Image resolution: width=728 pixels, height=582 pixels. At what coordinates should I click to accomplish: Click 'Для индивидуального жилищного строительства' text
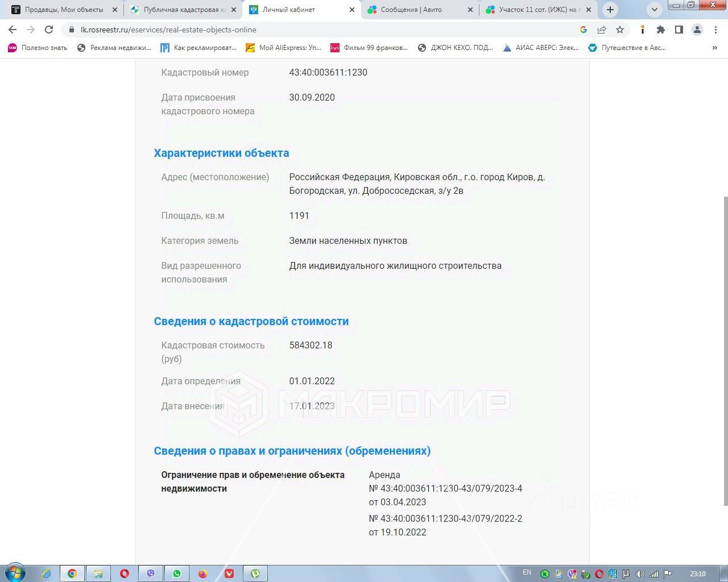click(x=395, y=265)
